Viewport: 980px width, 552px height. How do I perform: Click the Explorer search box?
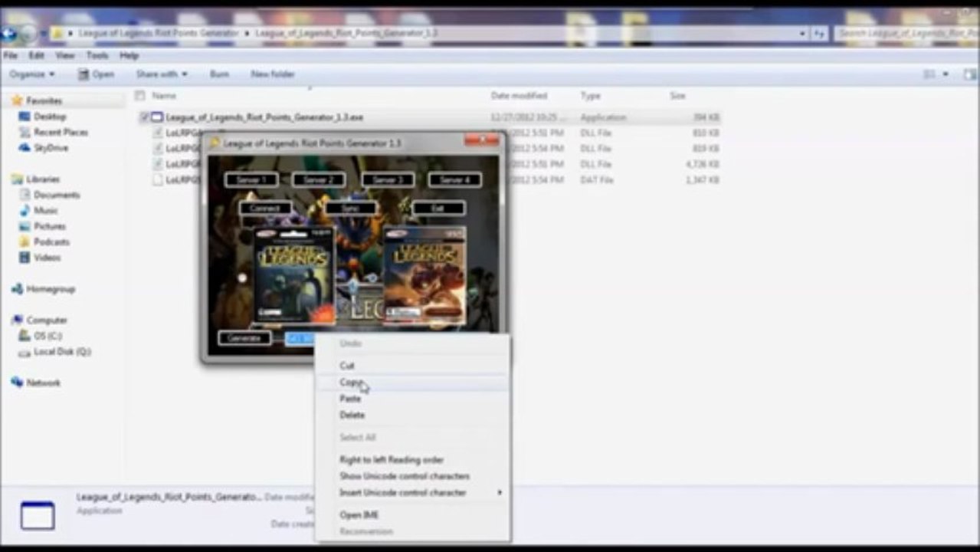click(906, 34)
